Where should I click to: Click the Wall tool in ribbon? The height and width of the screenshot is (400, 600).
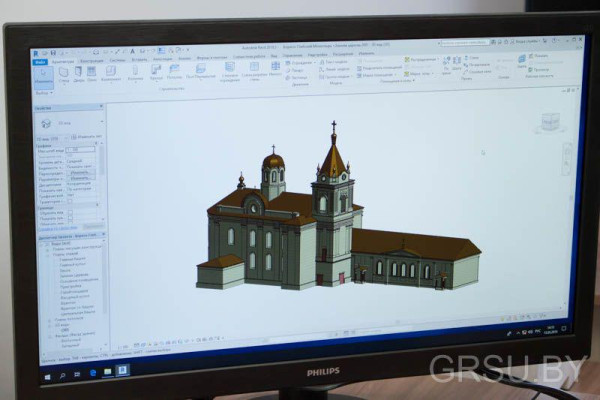click(x=63, y=72)
